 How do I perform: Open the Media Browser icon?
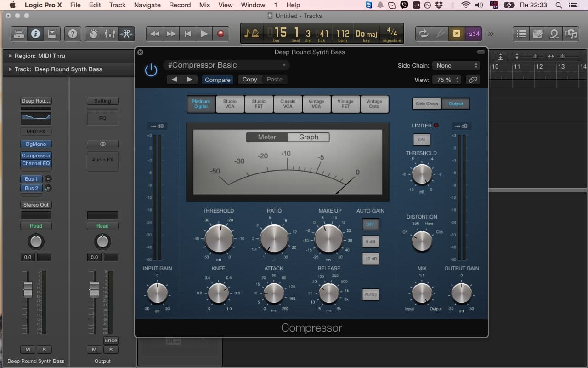pyautogui.click(x=571, y=34)
